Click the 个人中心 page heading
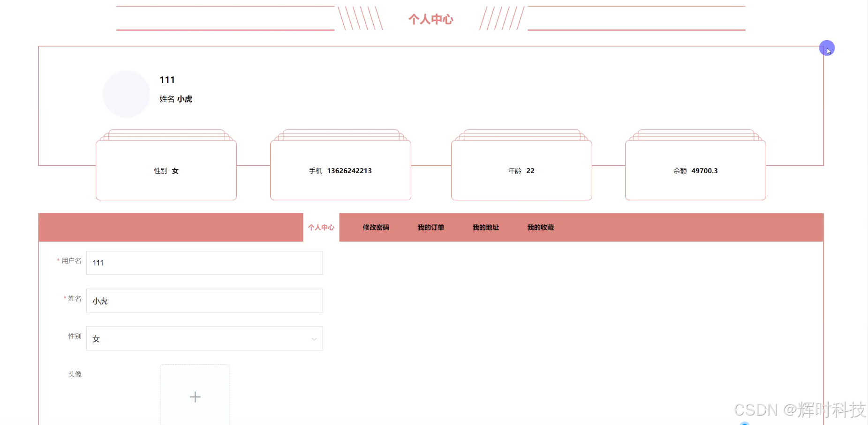The height and width of the screenshot is (425, 868). pos(430,19)
